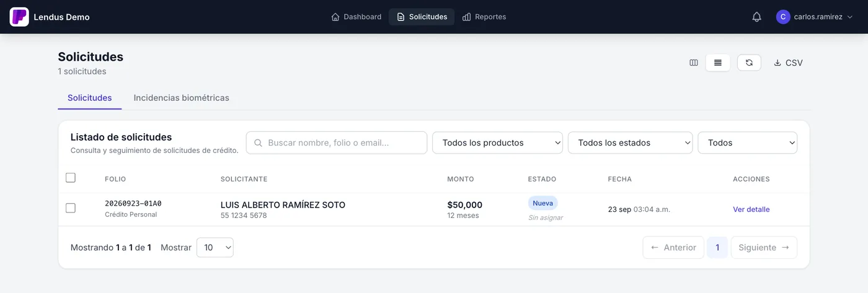Click applicant name LUIS ALBERTO RAMÍREZ SOTO
This screenshot has width=868, height=293.
tap(283, 205)
